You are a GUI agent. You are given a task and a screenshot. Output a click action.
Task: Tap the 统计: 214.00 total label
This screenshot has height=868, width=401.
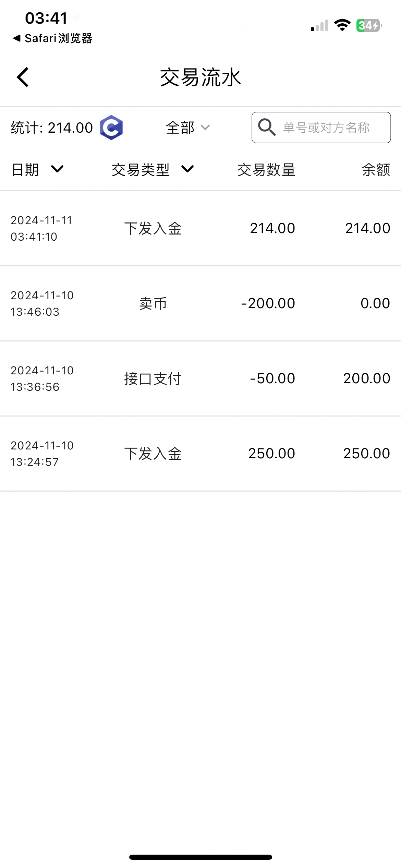click(52, 128)
